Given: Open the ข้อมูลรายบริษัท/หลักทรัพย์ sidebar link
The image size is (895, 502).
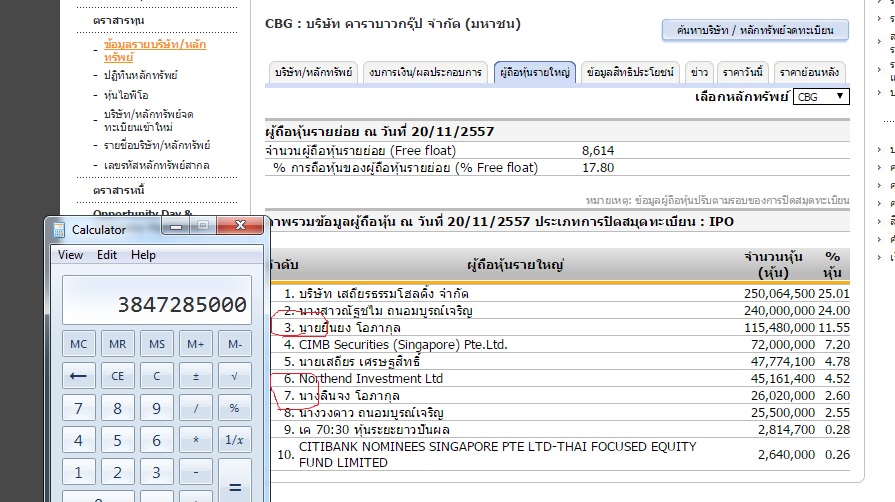Looking at the screenshot, I should click(x=155, y=50).
